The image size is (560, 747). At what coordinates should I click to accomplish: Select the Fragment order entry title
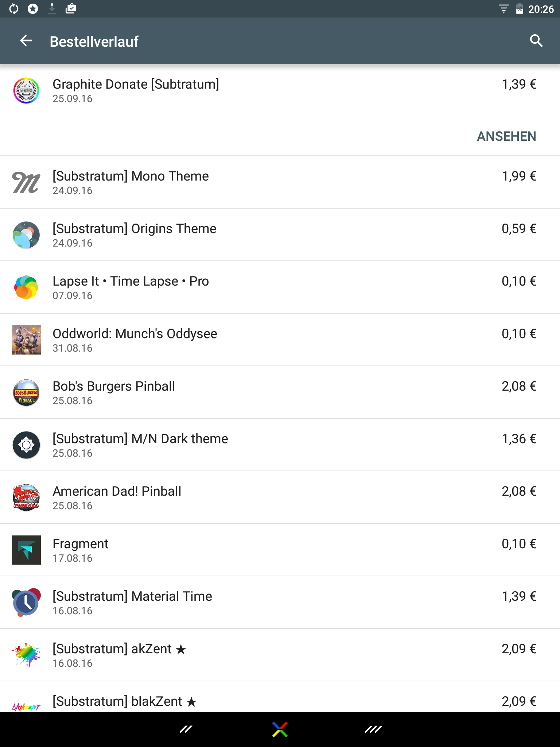[x=81, y=544]
